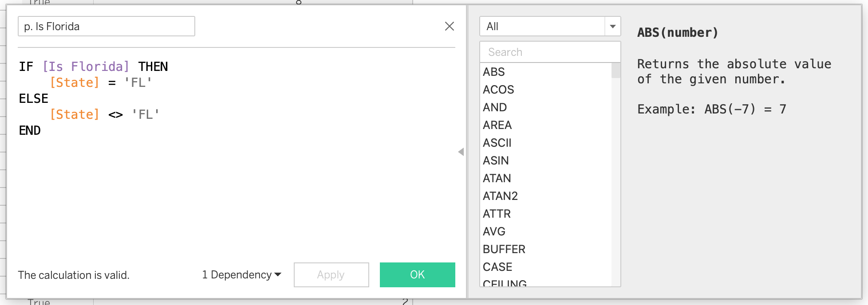
Task: Choose the CASE function entry
Action: [x=497, y=267]
